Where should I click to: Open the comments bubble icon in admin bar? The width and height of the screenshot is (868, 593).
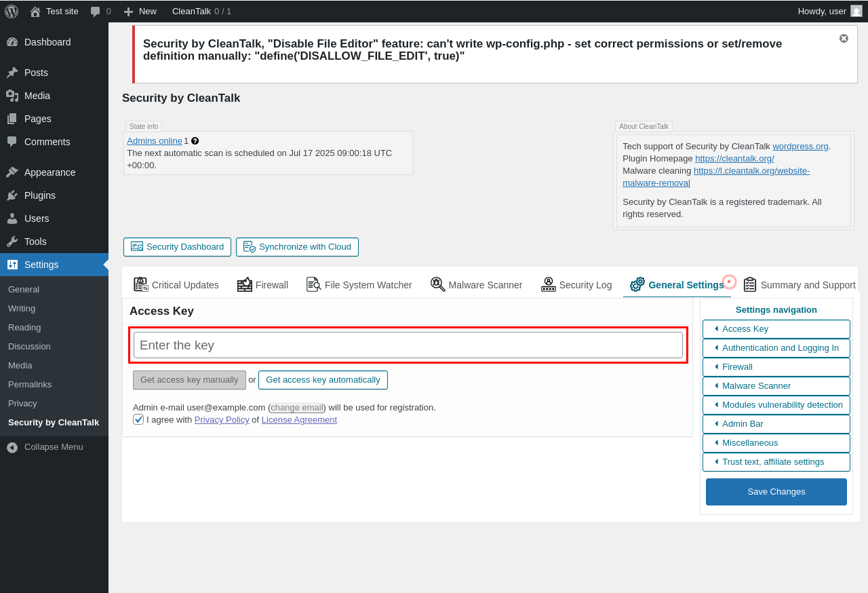pos(96,12)
